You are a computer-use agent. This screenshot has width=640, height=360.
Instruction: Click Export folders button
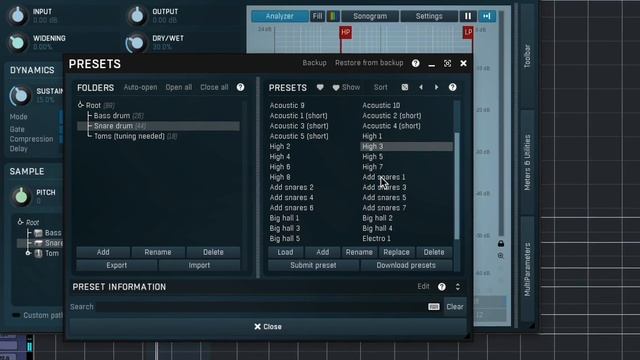[x=117, y=265]
